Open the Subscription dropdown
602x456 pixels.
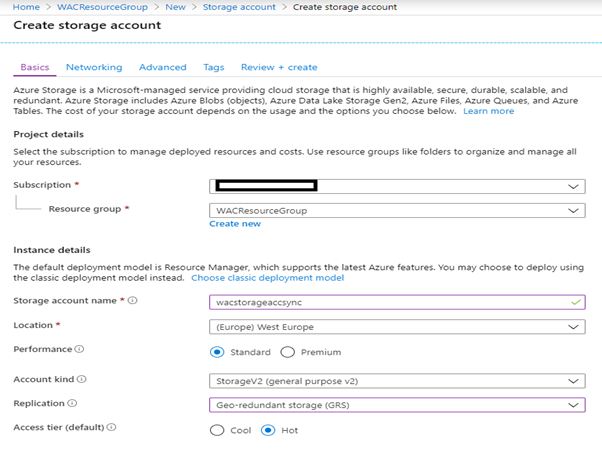397,187
